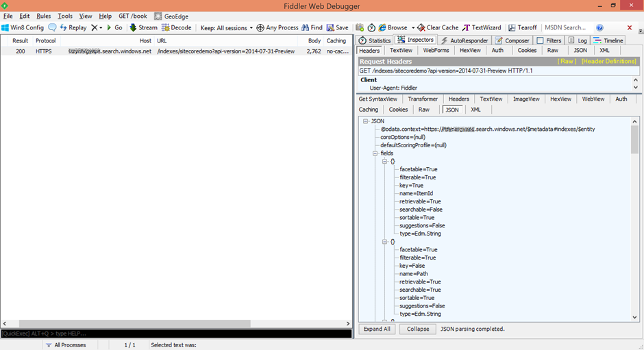Switch to the Composer tab
644x350 pixels.
(512, 40)
